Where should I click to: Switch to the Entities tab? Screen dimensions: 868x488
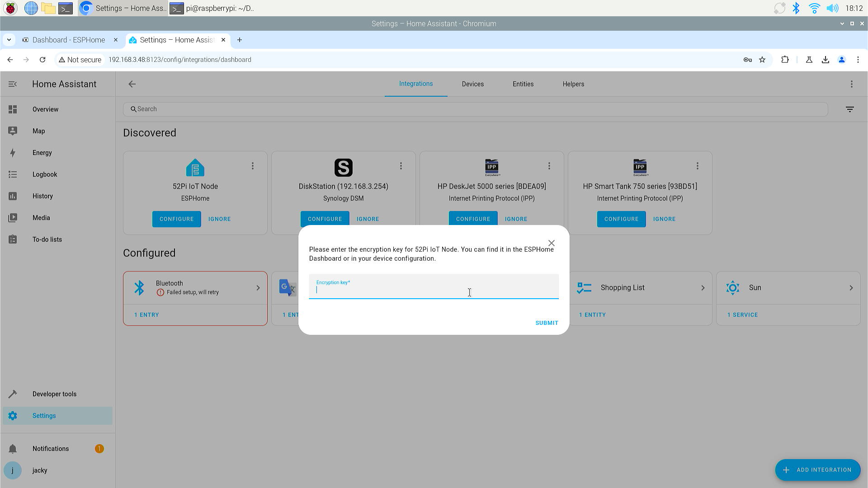pyautogui.click(x=523, y=84)
